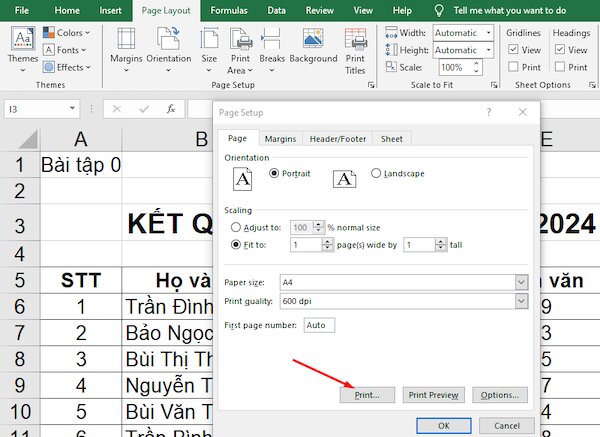Click the Portrait page preview icon

point(243,179)
